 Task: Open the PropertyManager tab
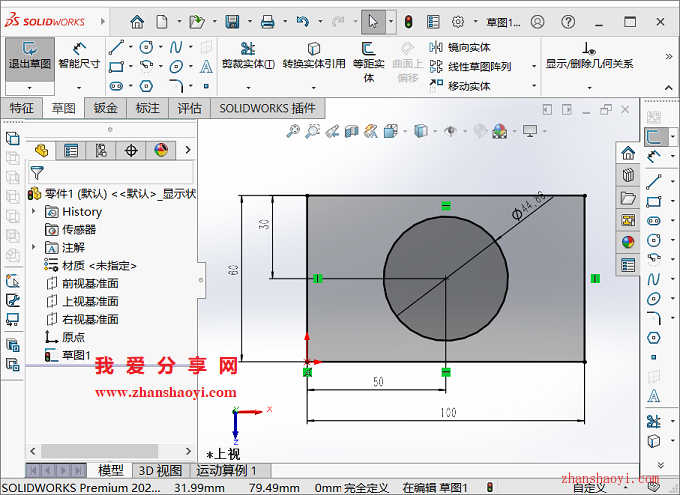(71, 151)
